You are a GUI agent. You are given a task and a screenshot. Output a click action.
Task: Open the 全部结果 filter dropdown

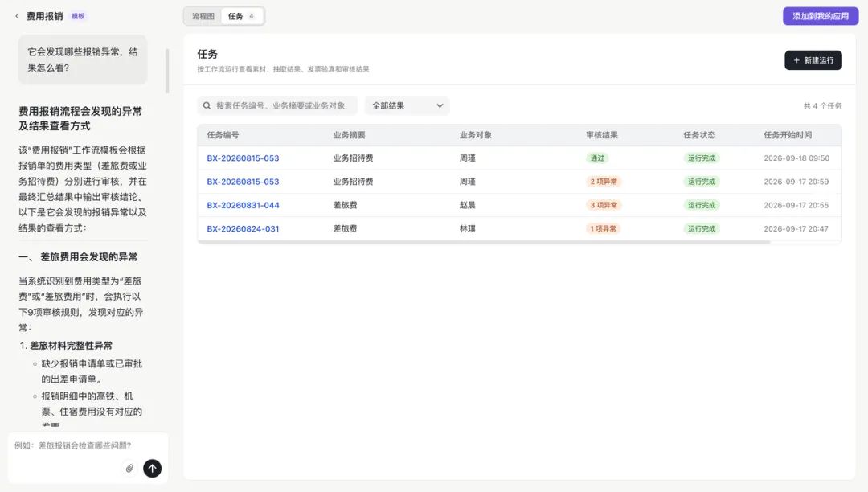[x=407, y=105]
